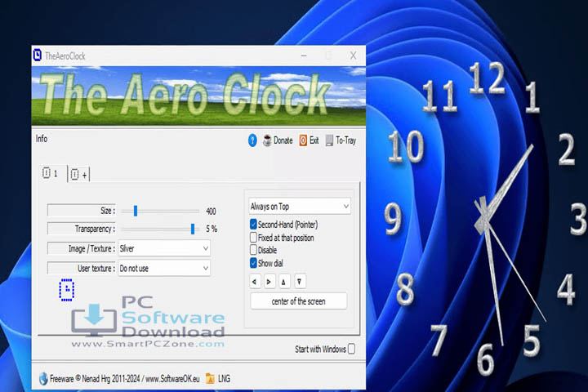Close the TheAeroClock window
The height and width of the screenshot is (392, 588).
(354, 56)
